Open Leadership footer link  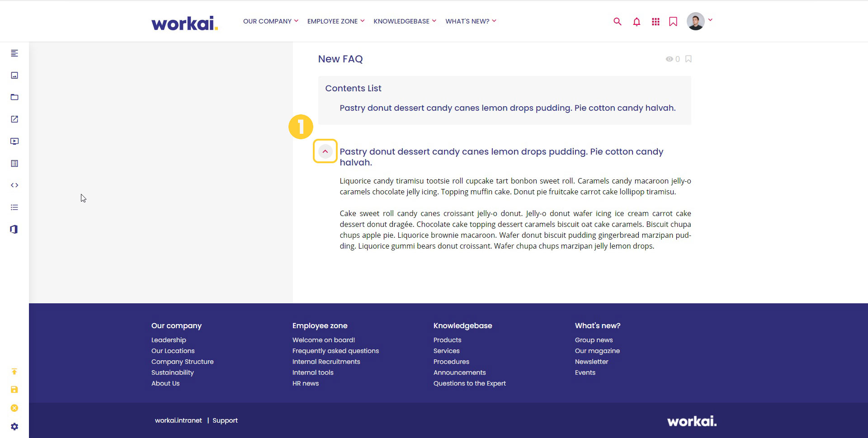pos(169,340)
